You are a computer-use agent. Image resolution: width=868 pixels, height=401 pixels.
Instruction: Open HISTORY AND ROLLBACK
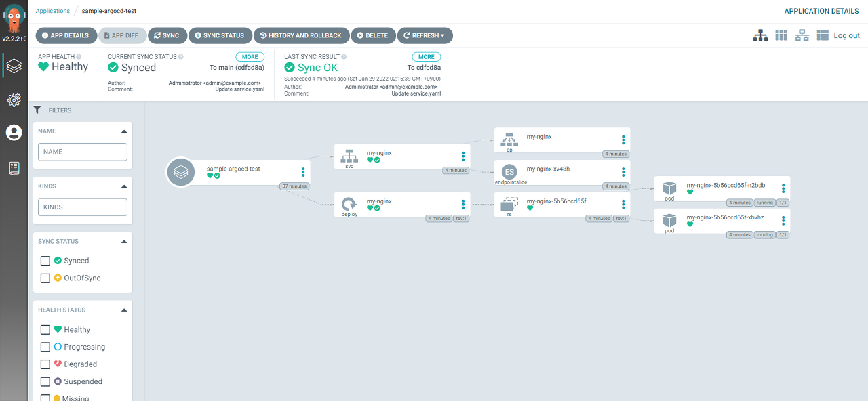pyautogui.click(x=302, y=35)
